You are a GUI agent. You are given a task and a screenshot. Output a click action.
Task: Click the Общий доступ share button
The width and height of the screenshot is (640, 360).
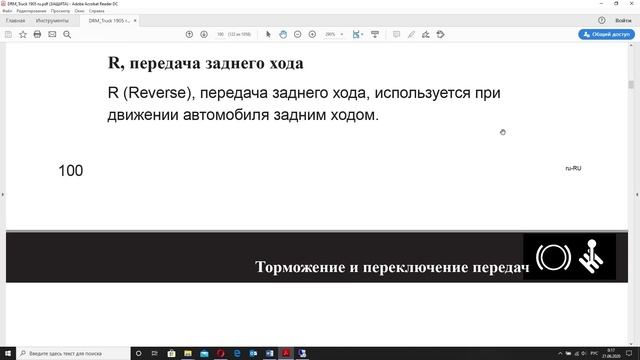click(x=607, y=34)
